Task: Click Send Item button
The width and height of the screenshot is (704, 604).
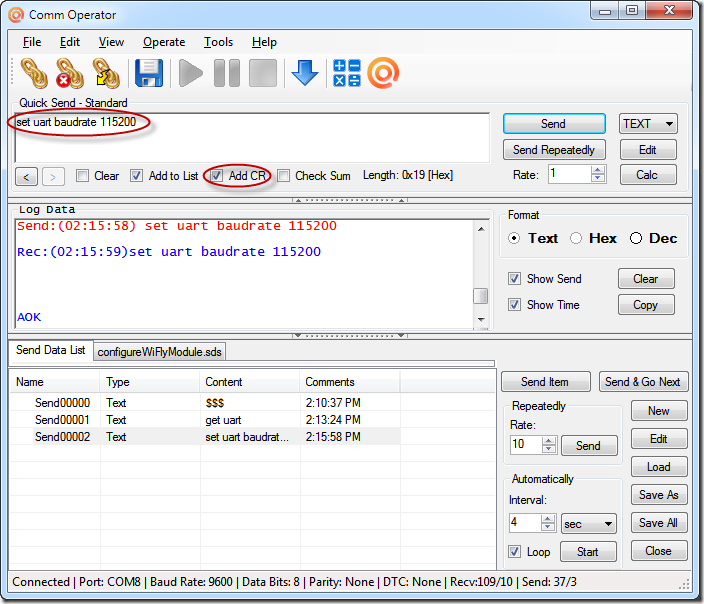Action: tap(546, 382)
